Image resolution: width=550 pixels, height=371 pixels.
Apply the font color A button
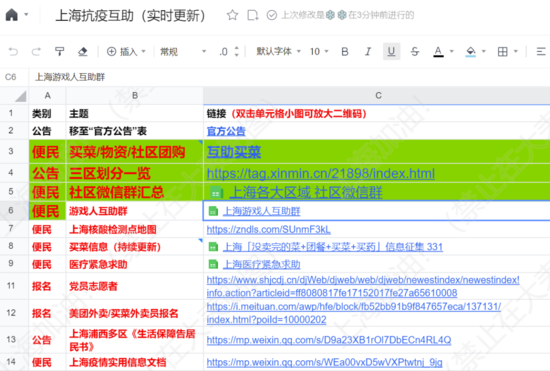click(x=438, y=52)
